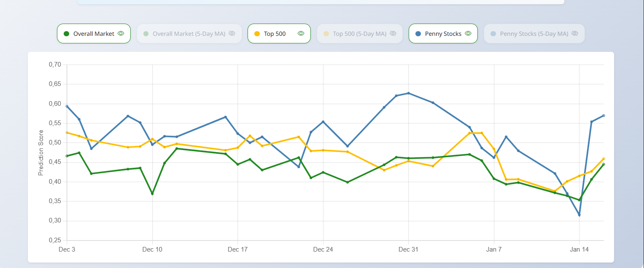Click the Penny Stocks (5-Day MA) legend pill
This screenshot has width=644, height=268.
[x=534, y=33]
